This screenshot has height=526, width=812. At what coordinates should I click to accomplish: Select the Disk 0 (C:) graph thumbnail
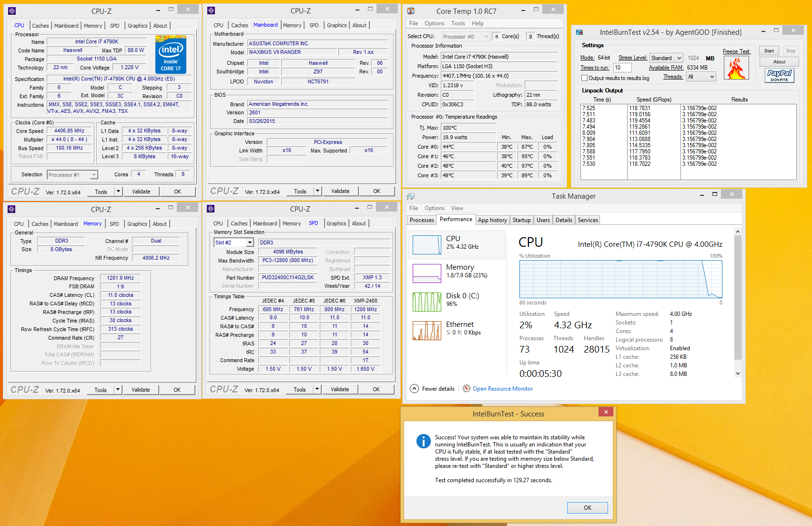426,302
